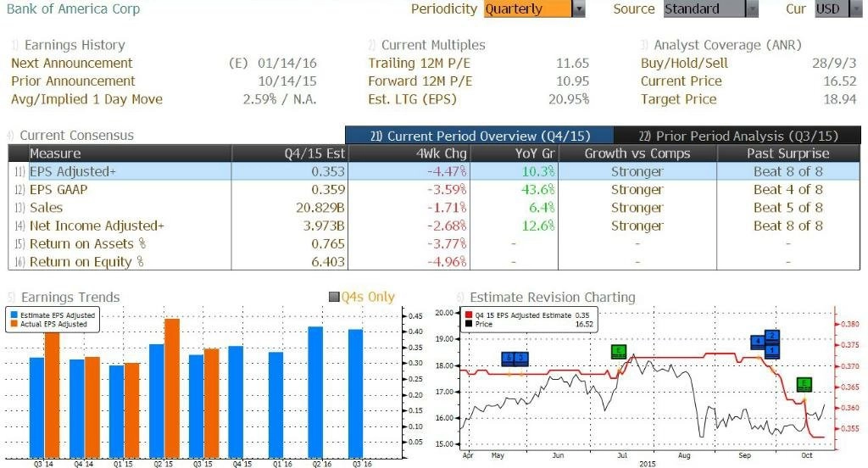
Task: Click EPS Adjusted+ estimate 0.353
Action: click(328, 172)
